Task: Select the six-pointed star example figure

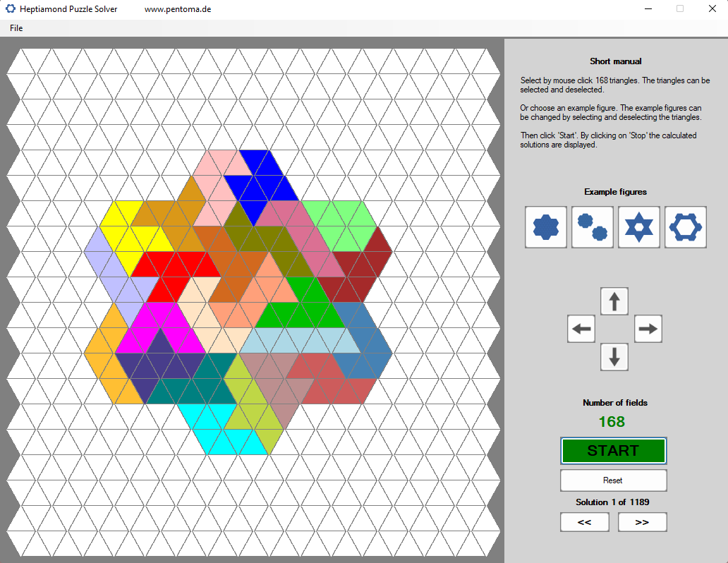Action: pos(638,227)
